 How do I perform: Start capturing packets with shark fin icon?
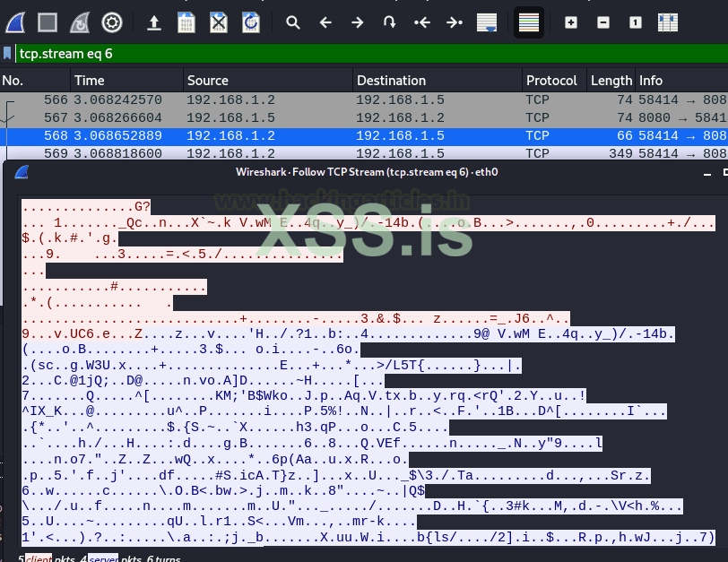coord(15,22)
